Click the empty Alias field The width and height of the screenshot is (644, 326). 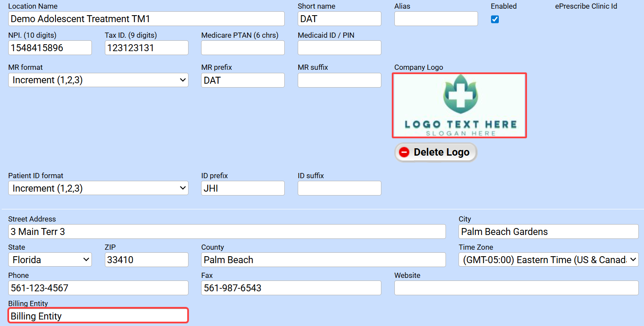pyautogui.click(x=436, y=19)
